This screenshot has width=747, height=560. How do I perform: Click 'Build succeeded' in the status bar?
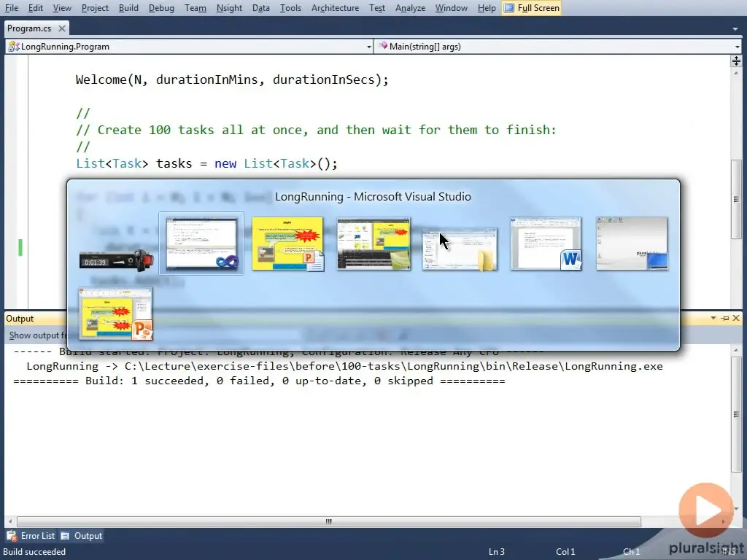click(x=35, y=552)
